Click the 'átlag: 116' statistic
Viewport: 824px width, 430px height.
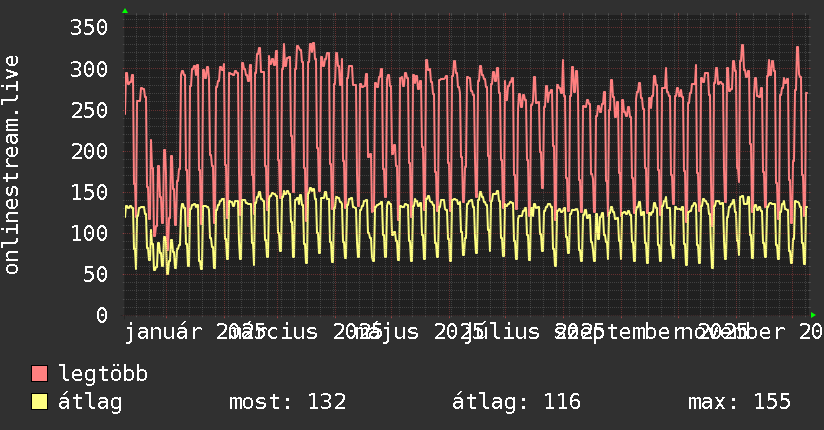click(x=516, y=402)
